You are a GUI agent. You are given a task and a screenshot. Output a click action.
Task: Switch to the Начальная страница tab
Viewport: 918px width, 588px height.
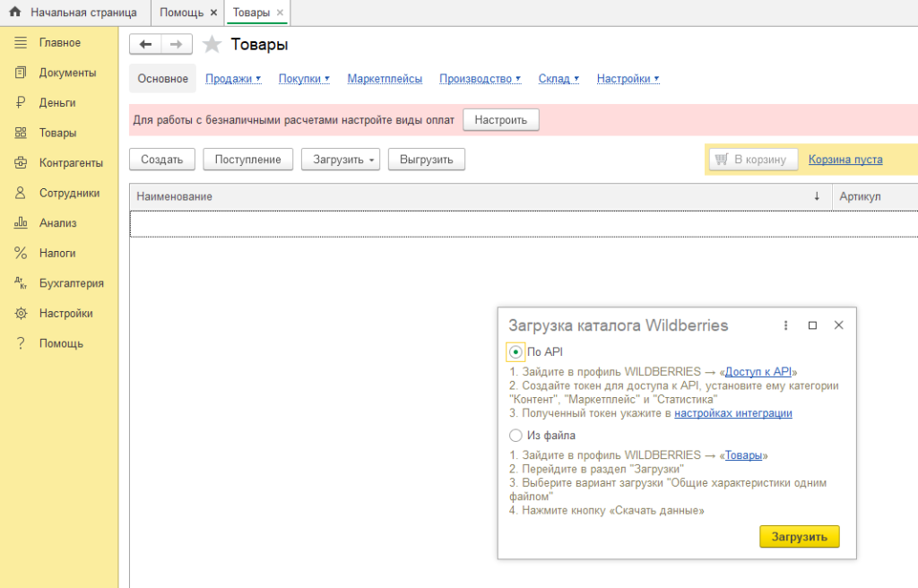pyautogui.click(x=75, y=13)
